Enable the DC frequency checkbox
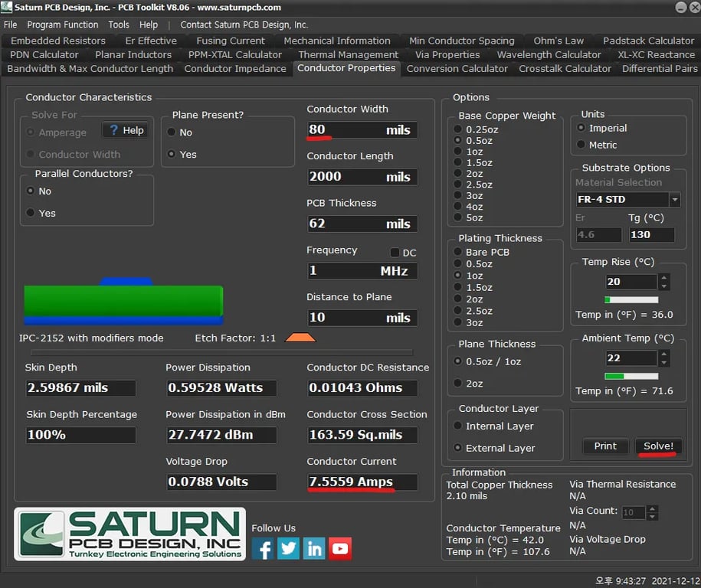 tap(395, 253)
